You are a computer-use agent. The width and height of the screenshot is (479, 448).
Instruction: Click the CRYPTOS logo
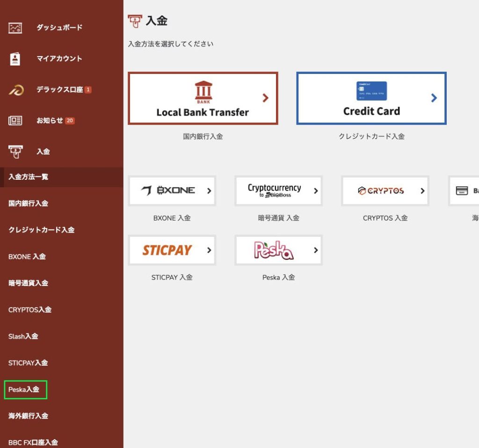click(381, 191)
